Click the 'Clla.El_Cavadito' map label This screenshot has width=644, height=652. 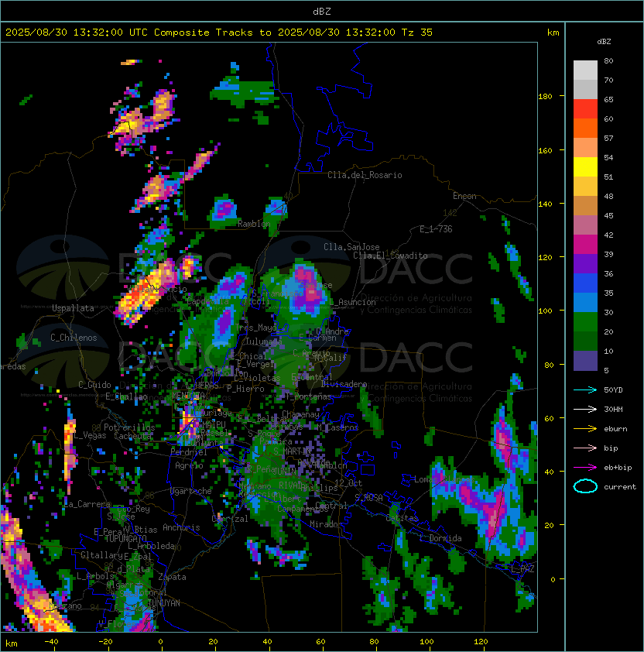coord(390,256)
